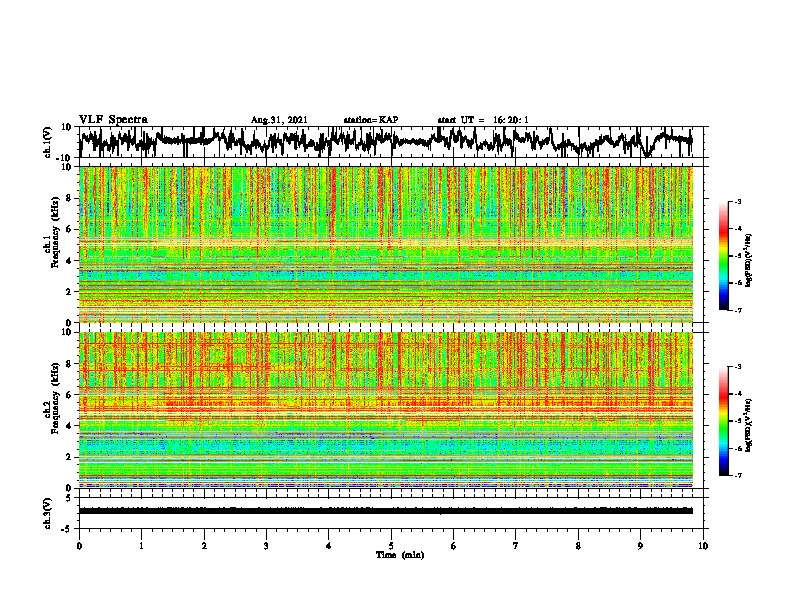Click the ch.3 voltage black band trace
This screenshot has height=612, width=792.
pyautogui.click(x=386, y=511)
